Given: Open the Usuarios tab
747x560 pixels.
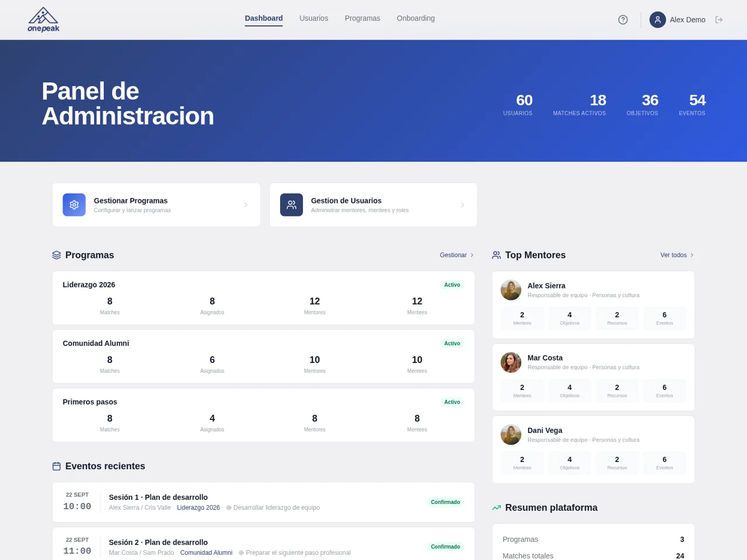Looking at the screenshot, I should [314, 19].
